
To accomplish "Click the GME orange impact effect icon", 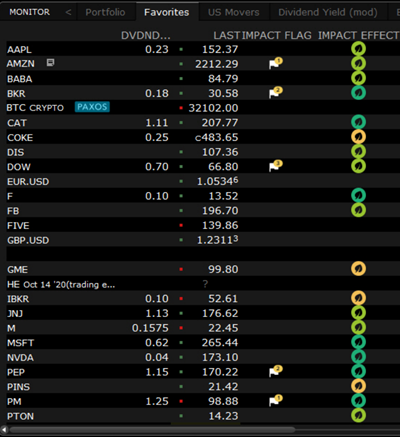I will click(x=358, y=269).
